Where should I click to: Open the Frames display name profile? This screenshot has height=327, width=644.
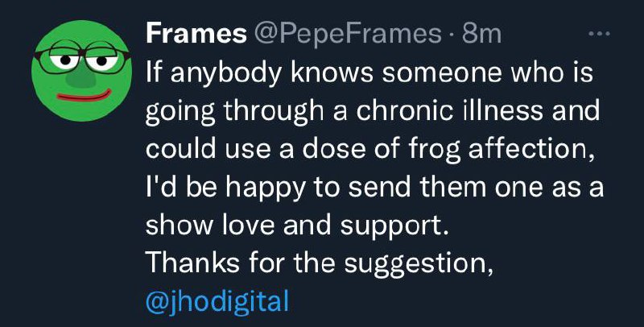point(196,34)
